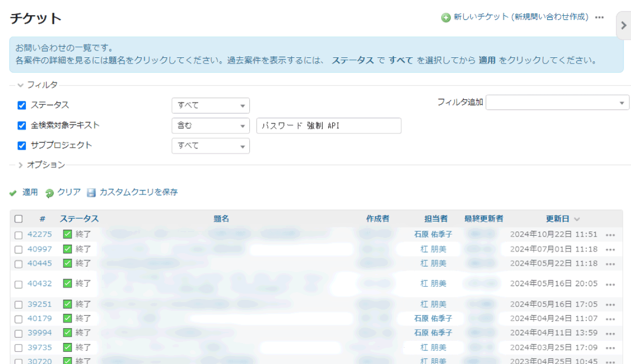Screen dimensions: 631x364
Task: Expand the collapsed sidebar with the arrow tab
Action: pos(624,25)
